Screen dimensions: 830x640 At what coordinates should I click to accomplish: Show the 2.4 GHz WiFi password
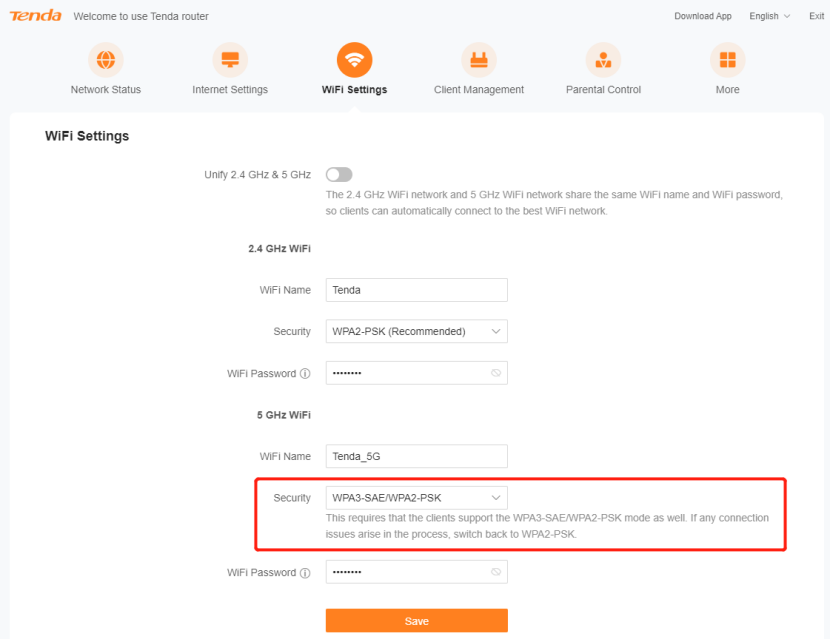coord(495,373)
